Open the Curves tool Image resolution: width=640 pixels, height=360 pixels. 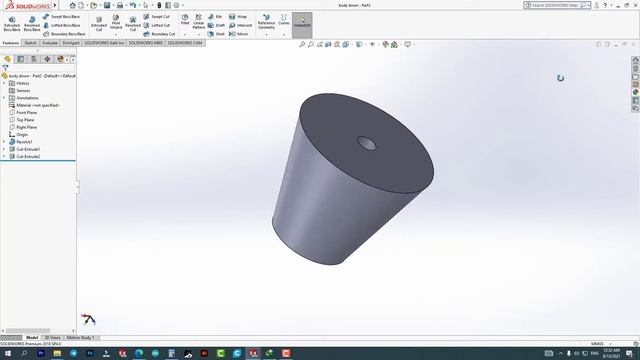[x=284, y=20]
